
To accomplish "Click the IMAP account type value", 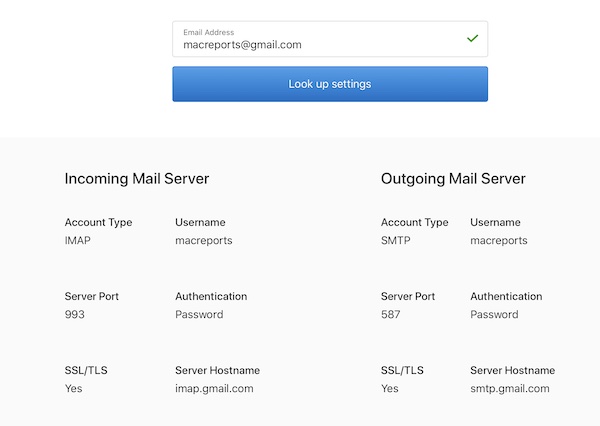I will point(78,240).
